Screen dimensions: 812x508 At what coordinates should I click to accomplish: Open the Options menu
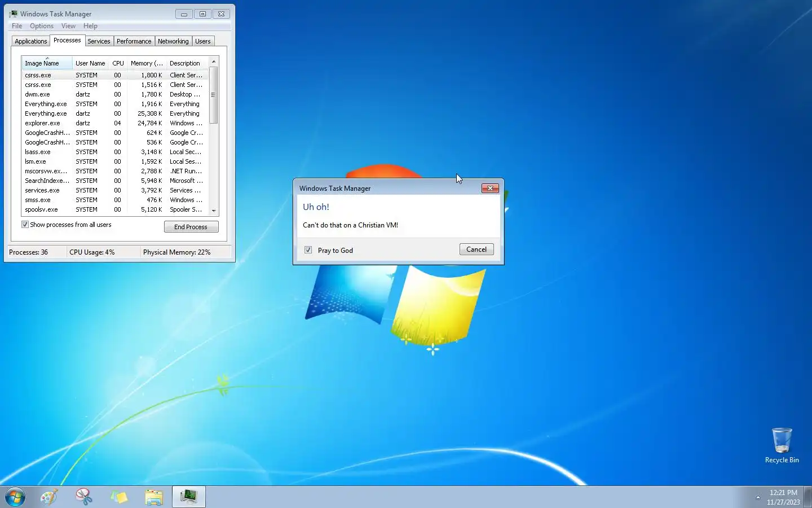[42, 26]
